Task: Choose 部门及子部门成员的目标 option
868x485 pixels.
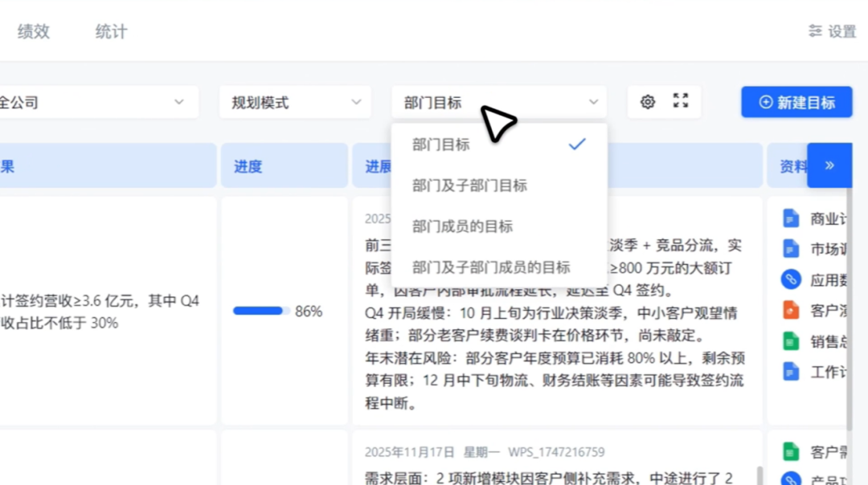Action: (499, 267)
